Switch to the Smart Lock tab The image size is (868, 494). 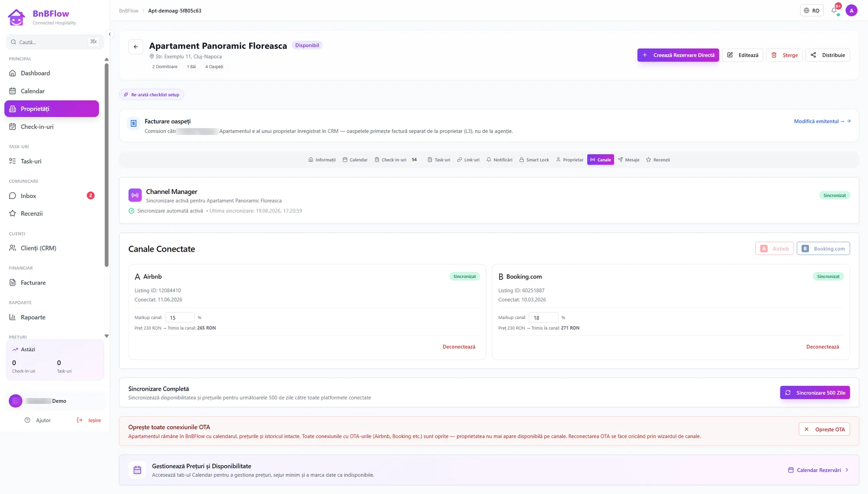point(534,160)
